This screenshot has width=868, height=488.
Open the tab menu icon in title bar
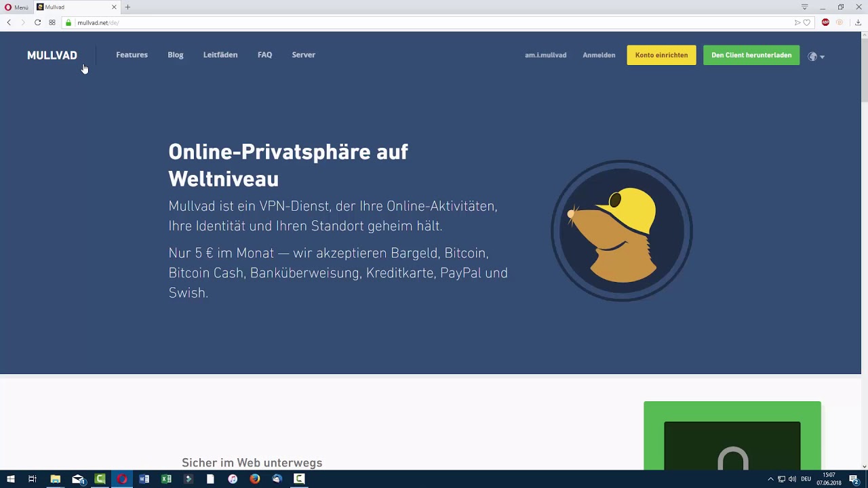[x=805, y=7]
